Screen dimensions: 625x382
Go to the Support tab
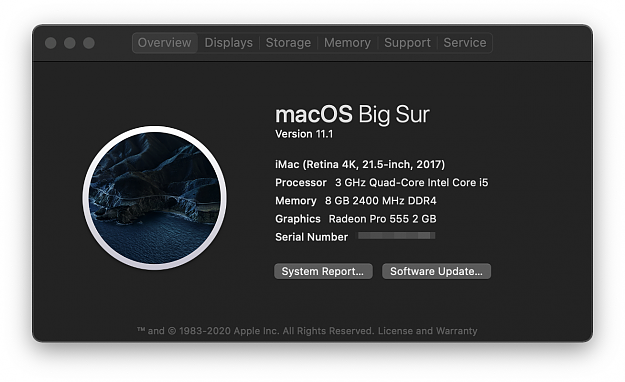point(407,43)
